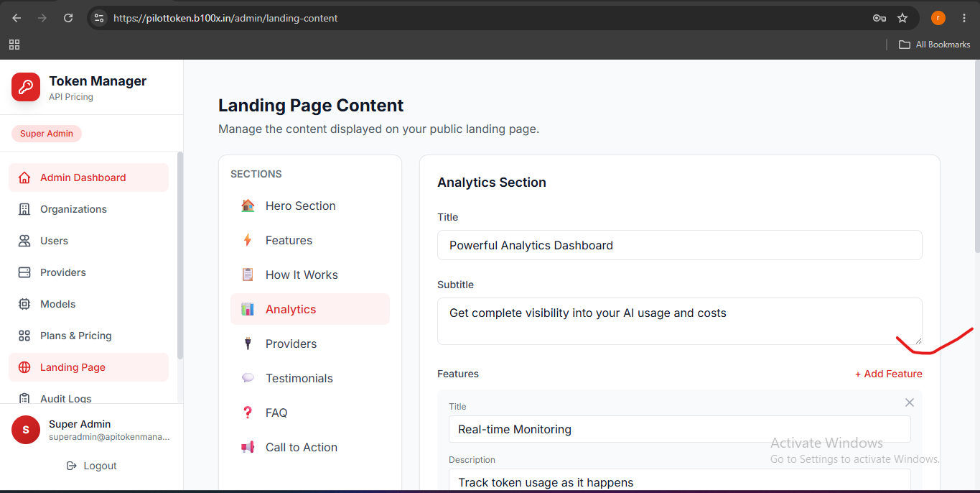Open site information icon in address bar
The image size is (980, 493).
(x=99, y=18)
